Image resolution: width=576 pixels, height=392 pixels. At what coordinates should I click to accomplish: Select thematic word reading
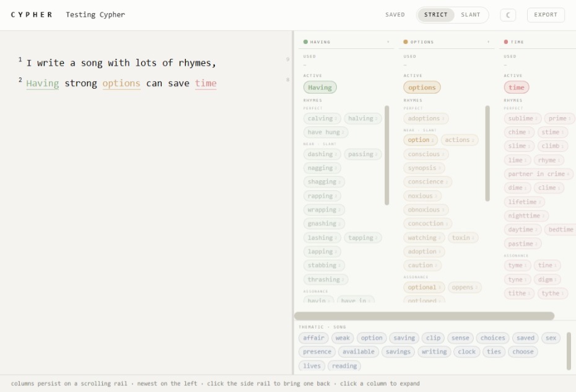click(344, 366)
